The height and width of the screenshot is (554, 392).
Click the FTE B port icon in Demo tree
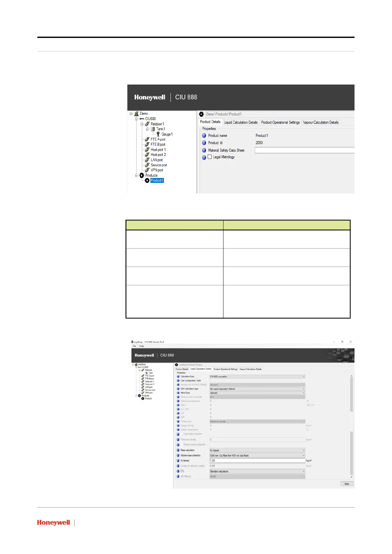pos(147,144)
